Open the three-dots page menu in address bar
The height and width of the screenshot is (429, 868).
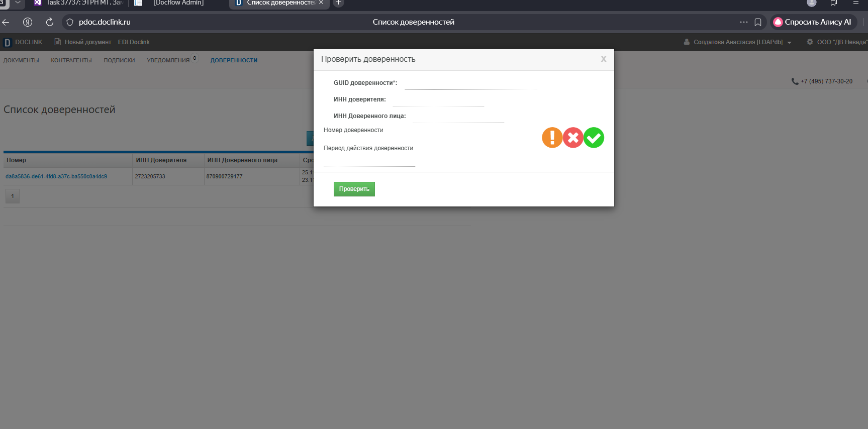(744, 22)
